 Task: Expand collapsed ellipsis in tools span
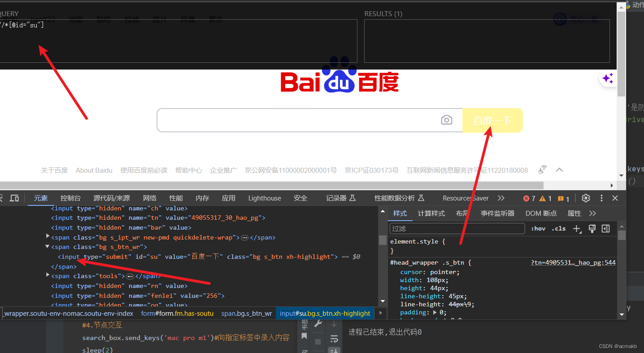tap(130, 276)
